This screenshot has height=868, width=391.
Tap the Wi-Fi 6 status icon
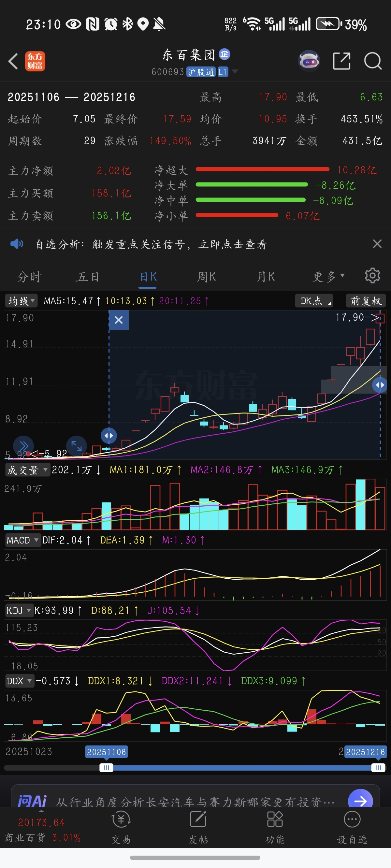point(252,23)
